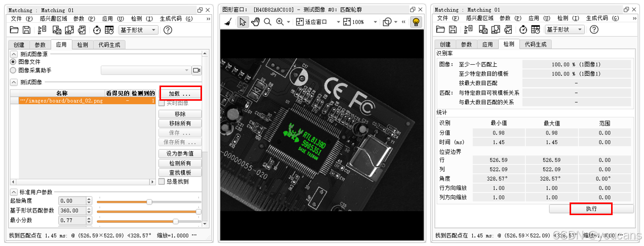
Task: Save icon in left Matching window toolbar
Action: 27,30
